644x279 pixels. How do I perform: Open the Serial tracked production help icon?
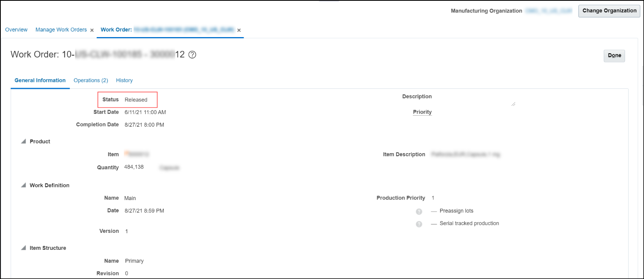click(419, 224)
